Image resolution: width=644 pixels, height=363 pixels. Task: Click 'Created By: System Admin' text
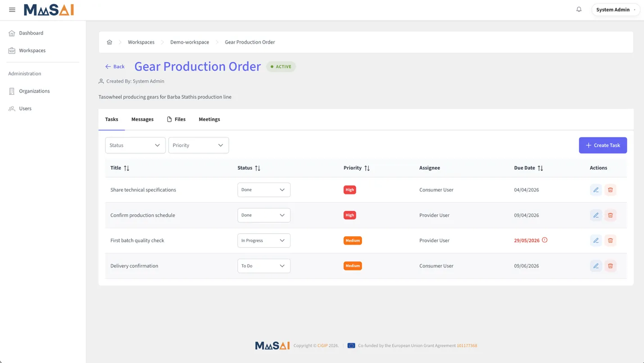[x=135, y=81]
